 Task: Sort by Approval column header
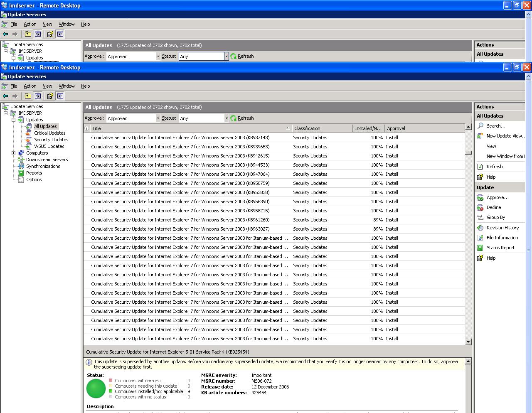[x=424, y=128]
